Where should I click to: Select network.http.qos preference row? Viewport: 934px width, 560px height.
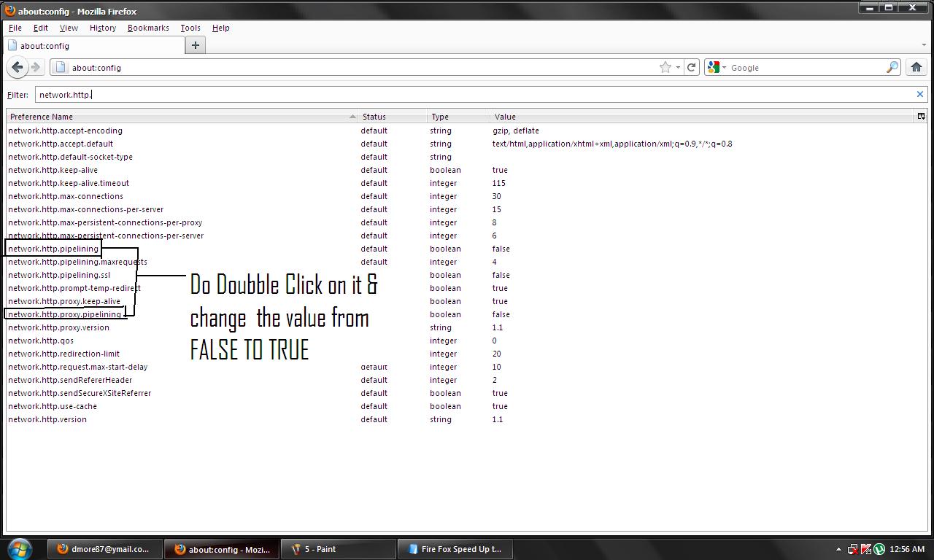467,341
